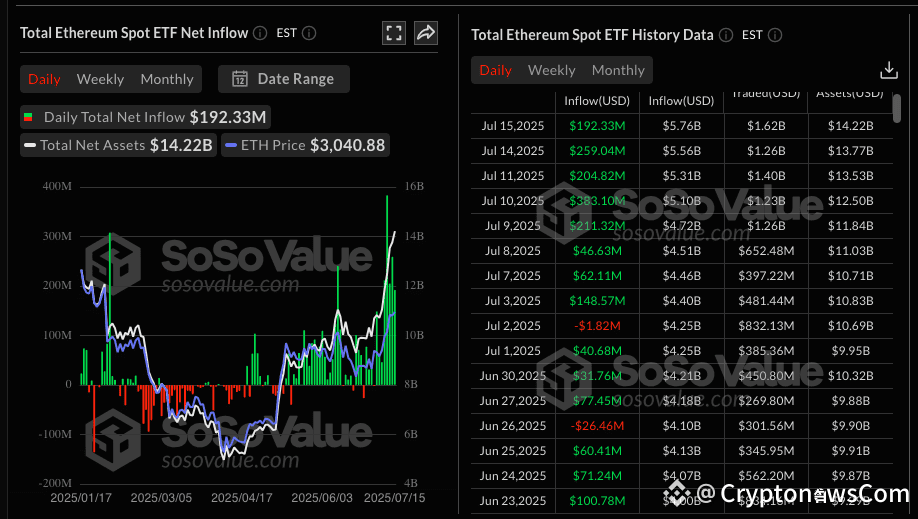This screenshot has width=918, height=519.
Task: Click the $204.82M inflow value
Action: point(597,176)
